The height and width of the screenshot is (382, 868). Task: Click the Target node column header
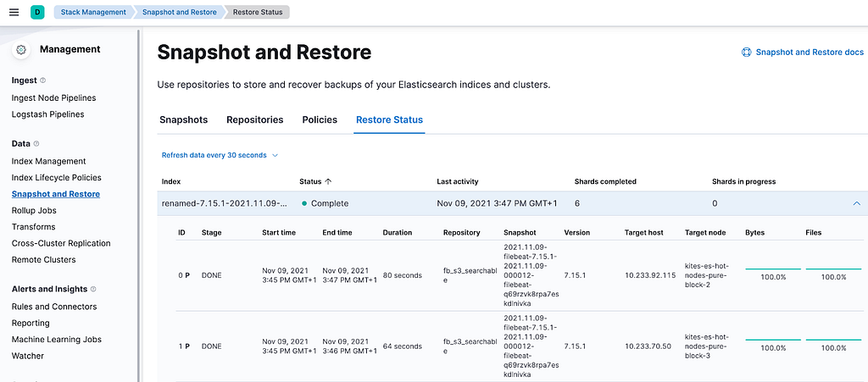point(704,233)
